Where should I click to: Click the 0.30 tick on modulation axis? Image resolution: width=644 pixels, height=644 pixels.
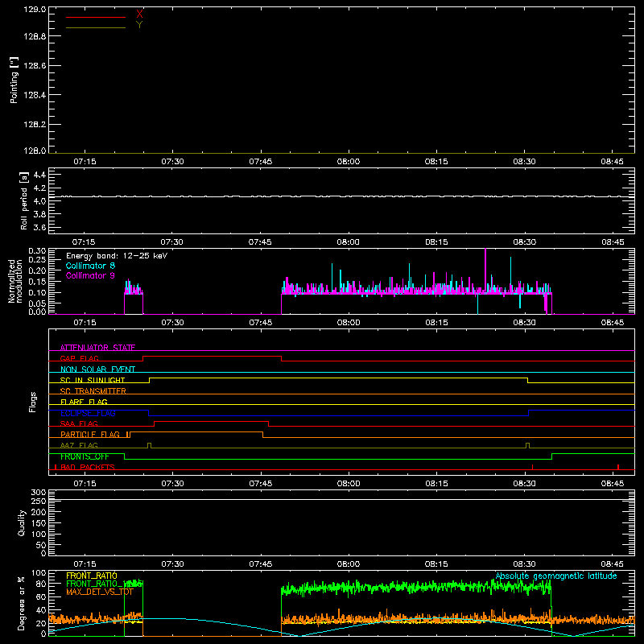pos(37,251)
